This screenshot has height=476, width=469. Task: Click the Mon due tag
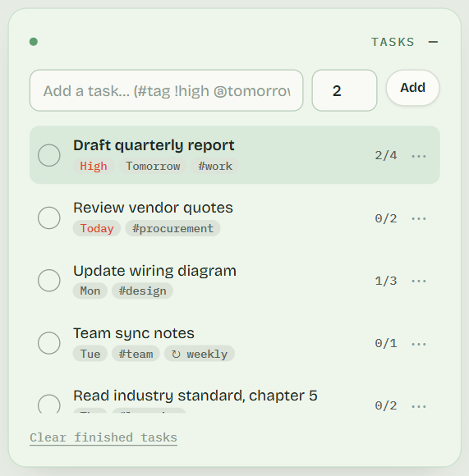point(90,291)
